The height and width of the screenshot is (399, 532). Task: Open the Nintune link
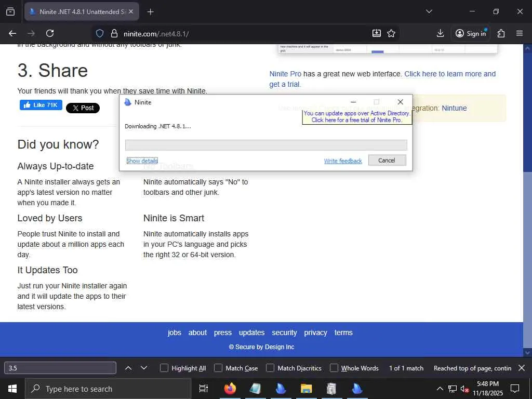(454, 108)
